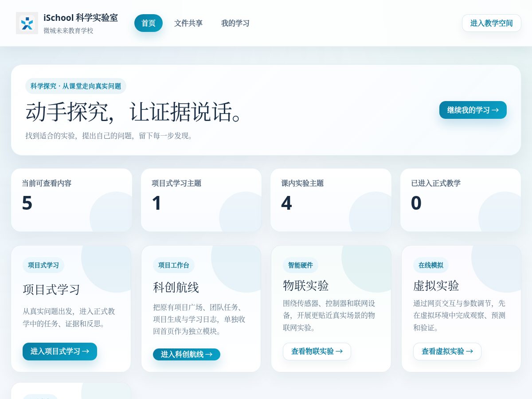
Task: Click the 项目工作台 tag badge
Action: click(x=174, y=265)
